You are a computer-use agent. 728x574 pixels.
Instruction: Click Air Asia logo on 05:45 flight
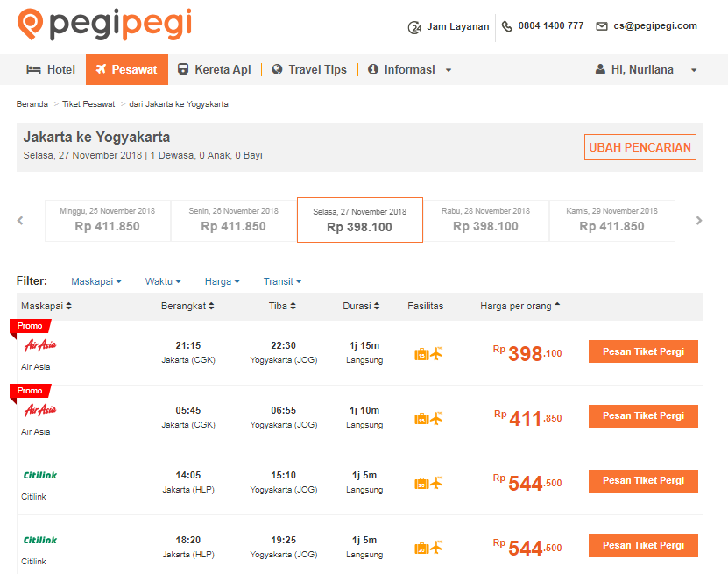point(40,410)
